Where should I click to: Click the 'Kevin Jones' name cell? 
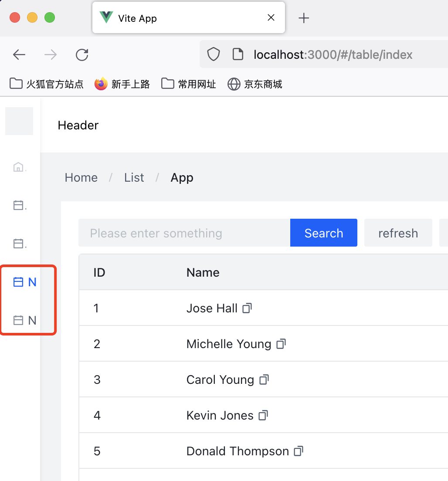tap(220, 415)
